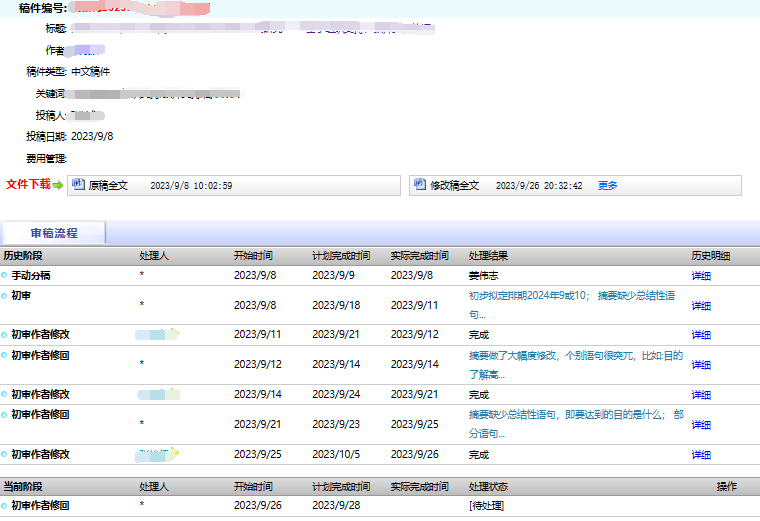Open 详细 for the 初审 row
Image resolution: width=760 pixels, height=521 pixels.
pos(701,305)
